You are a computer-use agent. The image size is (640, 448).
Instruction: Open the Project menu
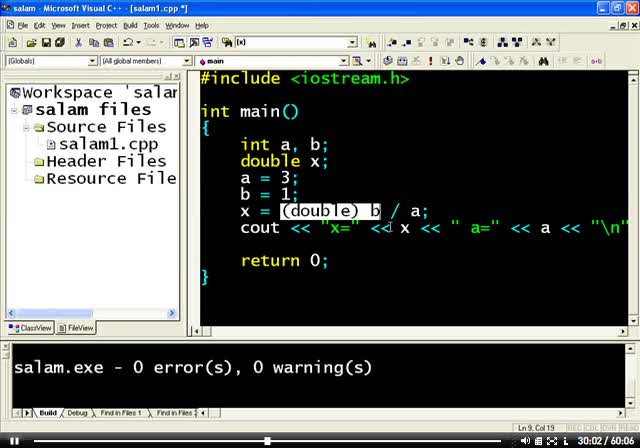[x=106, y=26]
